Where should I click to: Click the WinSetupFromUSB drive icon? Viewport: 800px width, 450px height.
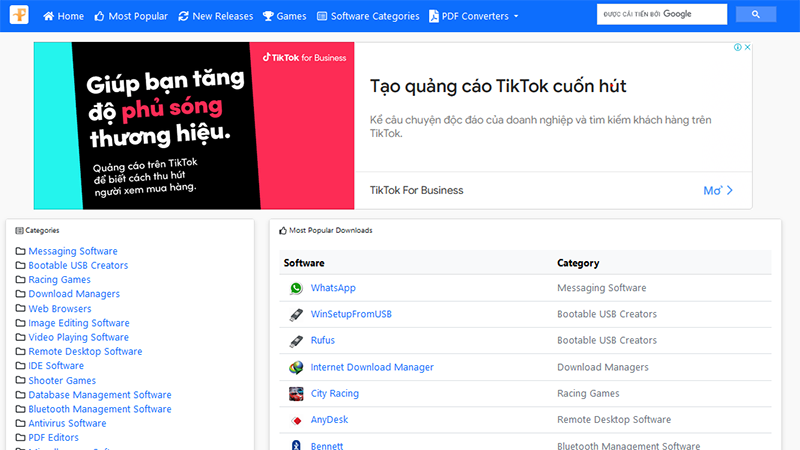(296, 315)
